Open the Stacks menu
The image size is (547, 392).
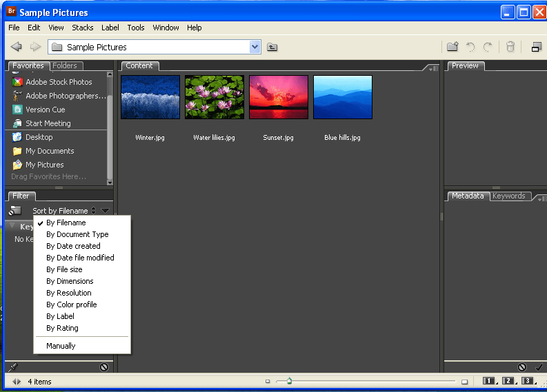tap(82, 28)
